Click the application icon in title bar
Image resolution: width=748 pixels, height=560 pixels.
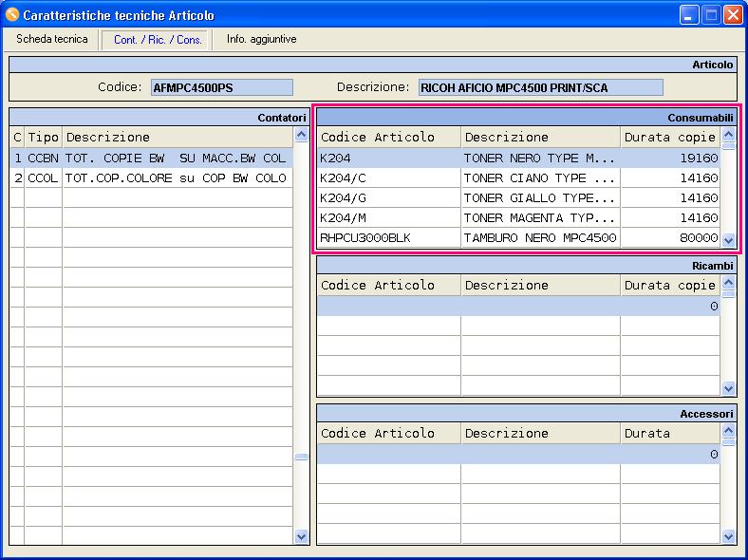pos(12,15)
